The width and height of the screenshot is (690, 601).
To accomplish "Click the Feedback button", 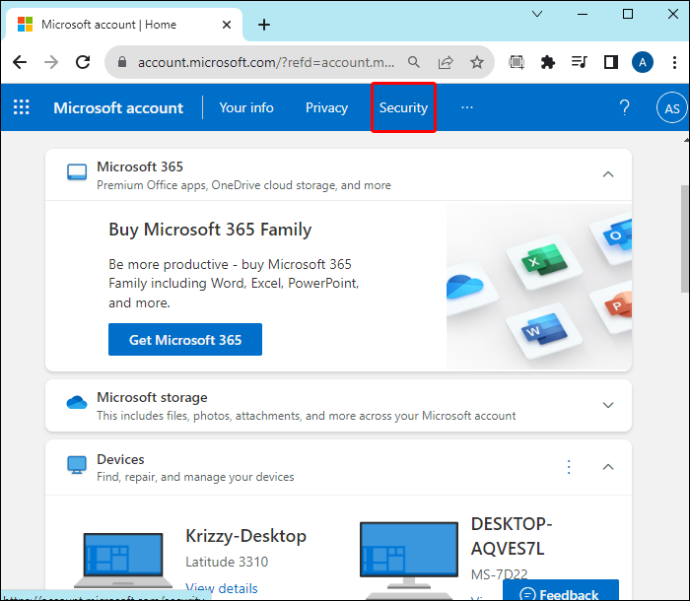I will tap(560, 591).
